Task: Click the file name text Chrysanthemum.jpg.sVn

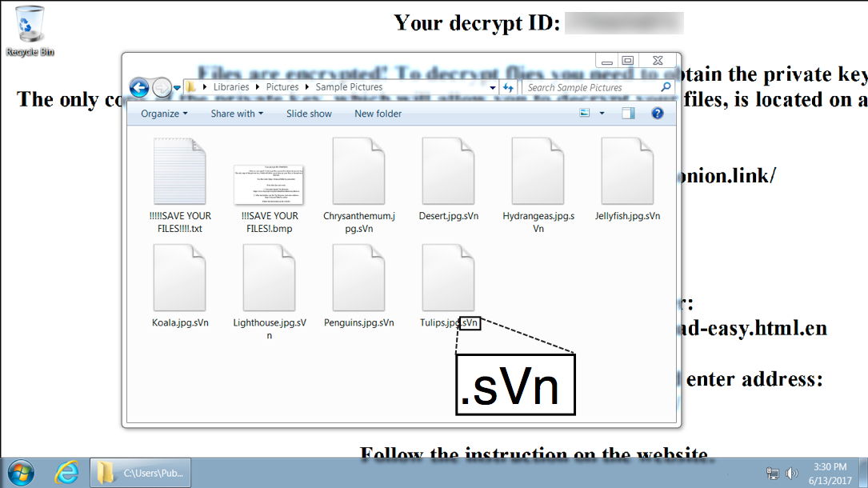Action: pos(358,222)
